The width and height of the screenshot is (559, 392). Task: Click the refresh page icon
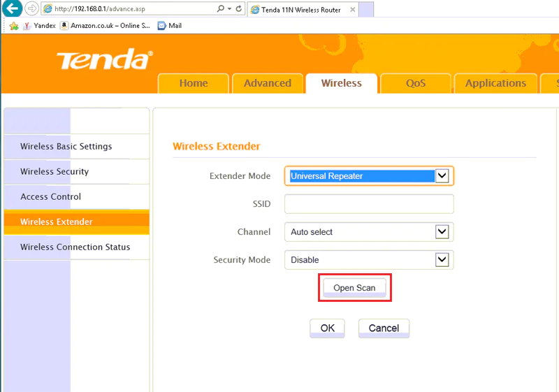click(x=239, y=8)
